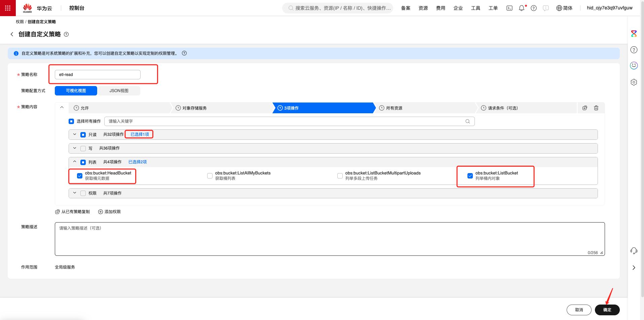Expand the 只读 operations group
This screenshot has height=320, width=644.
click(x=75, y=134)
